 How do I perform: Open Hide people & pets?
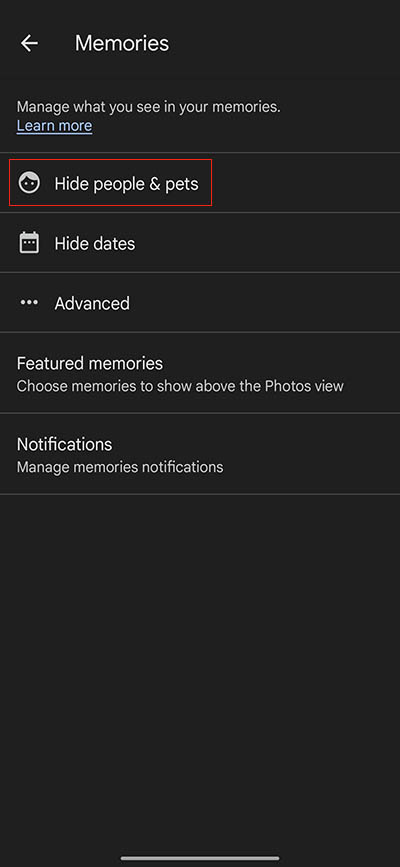pos(200,183)
